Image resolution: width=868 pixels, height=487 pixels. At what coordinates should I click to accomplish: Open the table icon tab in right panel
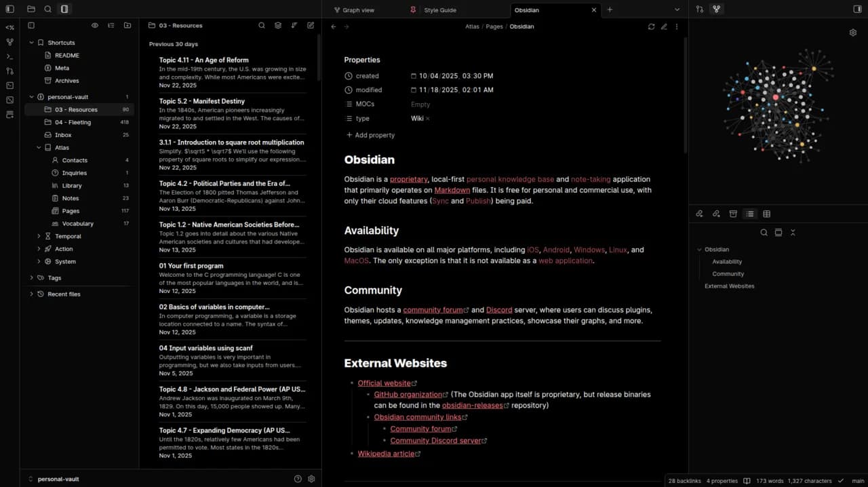pos(766,214)
